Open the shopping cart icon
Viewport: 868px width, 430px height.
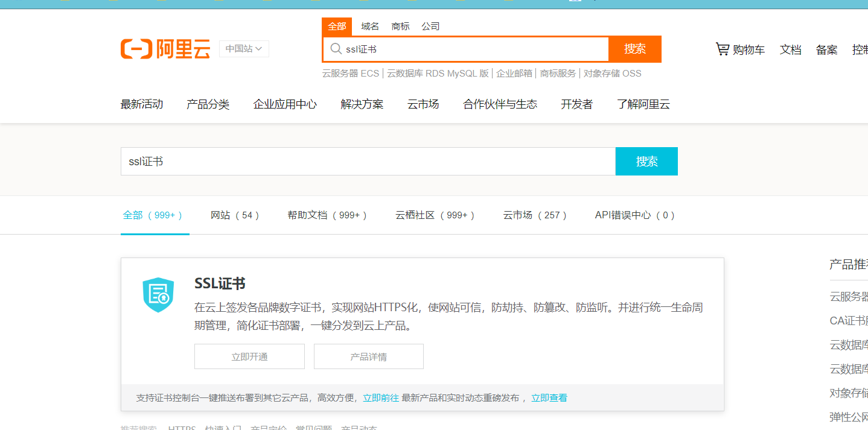point(723,49)
